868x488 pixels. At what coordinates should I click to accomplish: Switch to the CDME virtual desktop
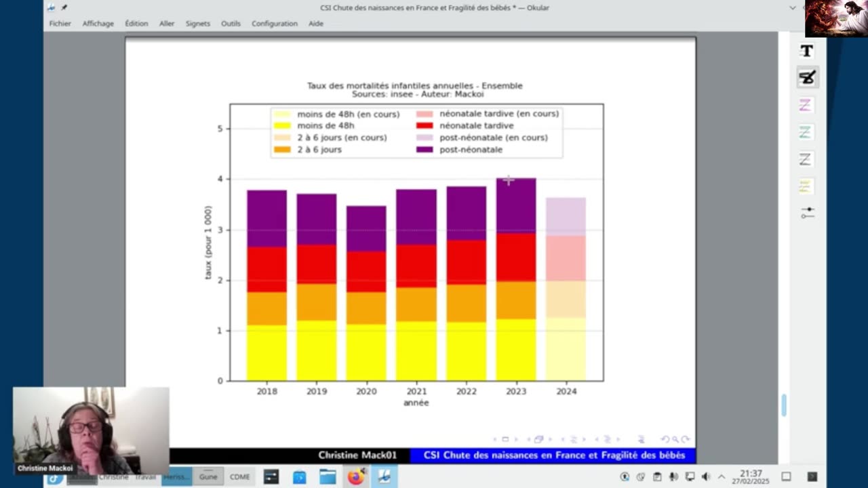click(240, 476)
